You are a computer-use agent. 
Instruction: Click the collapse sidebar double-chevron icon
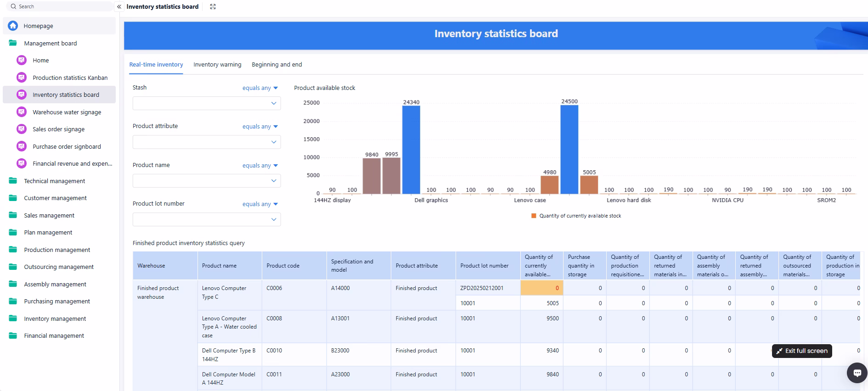pos(119,6)
